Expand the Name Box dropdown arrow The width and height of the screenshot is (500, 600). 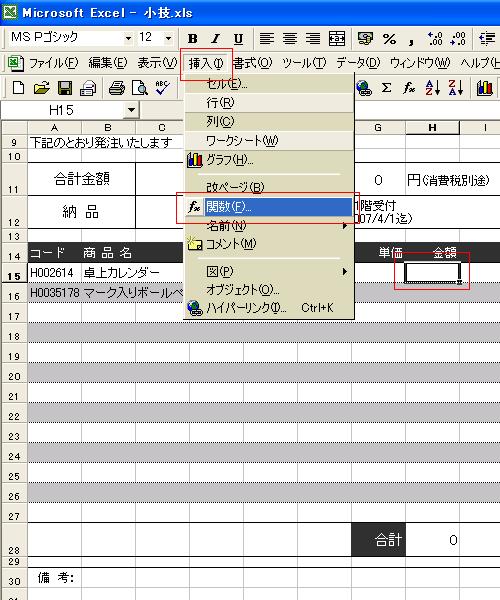pos(131,110)
